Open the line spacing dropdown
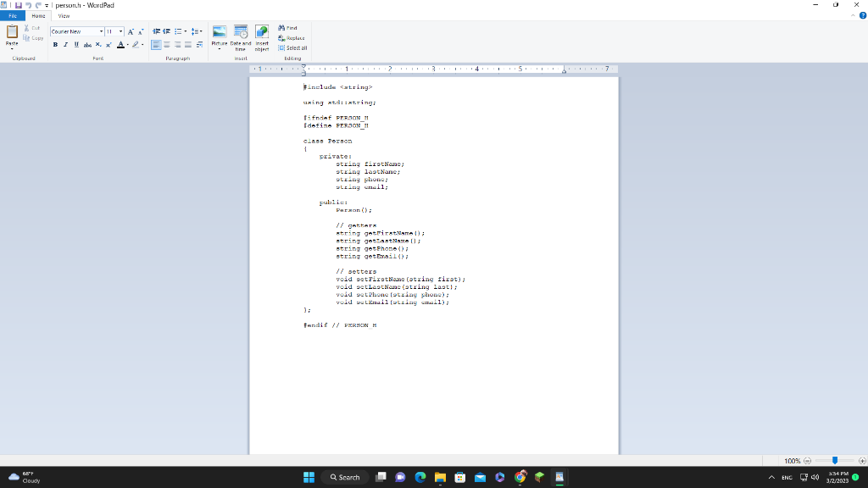The image size is (868, 488). pyautogui.click(x=197, y=31)
